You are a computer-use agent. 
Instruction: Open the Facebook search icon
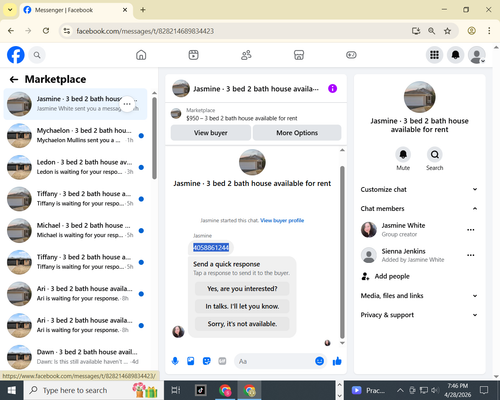tap(37, 55)
